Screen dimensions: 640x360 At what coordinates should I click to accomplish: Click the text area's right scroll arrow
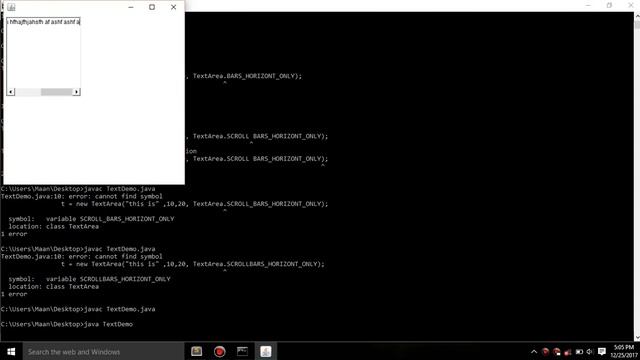76,92
